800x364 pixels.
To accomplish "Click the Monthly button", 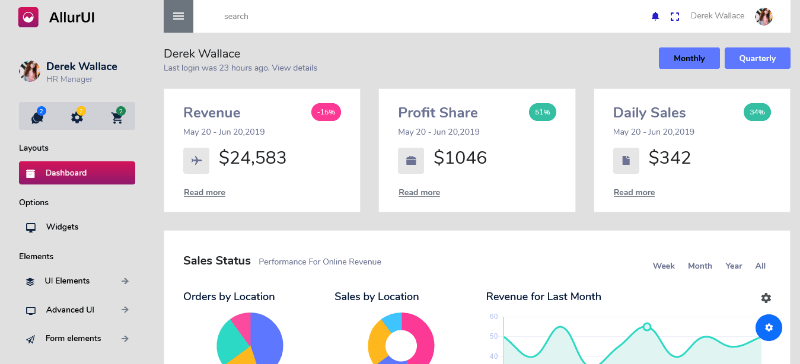I will click(689, 58).
